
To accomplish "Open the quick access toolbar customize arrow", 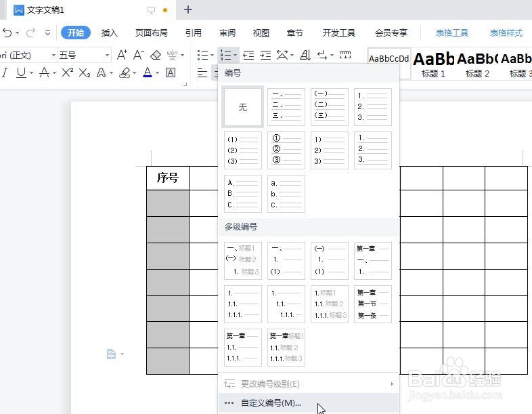I will coord(47,33).
